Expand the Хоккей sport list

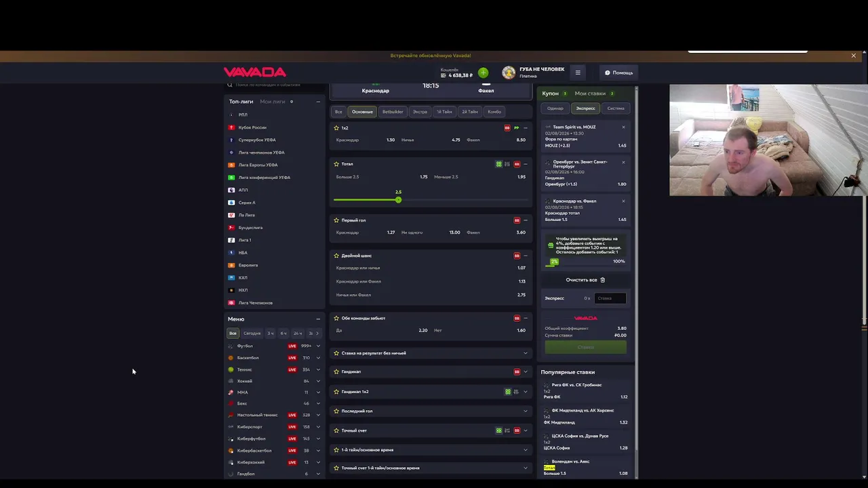tap(318, 381)
